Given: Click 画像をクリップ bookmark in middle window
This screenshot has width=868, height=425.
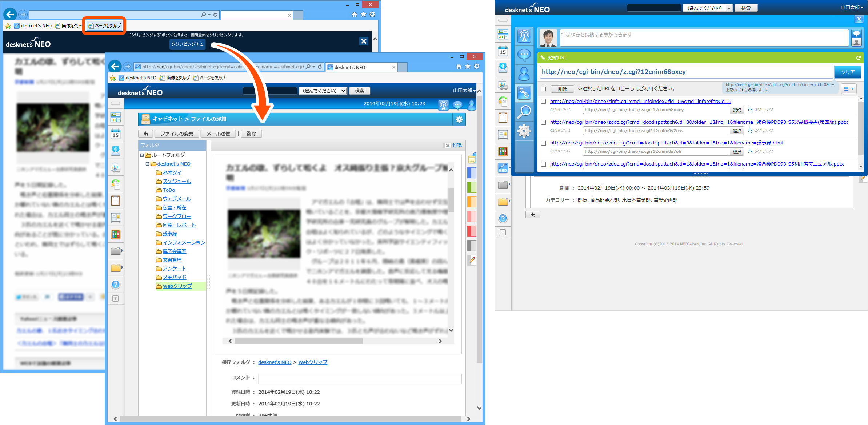Looking at the screenshot, I should click(x=175, y=78).
